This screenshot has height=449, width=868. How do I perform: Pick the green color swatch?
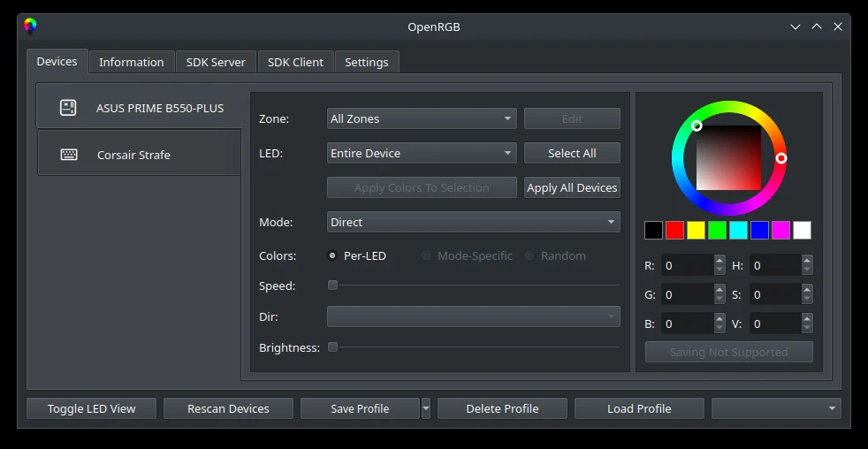click(717, 230)
